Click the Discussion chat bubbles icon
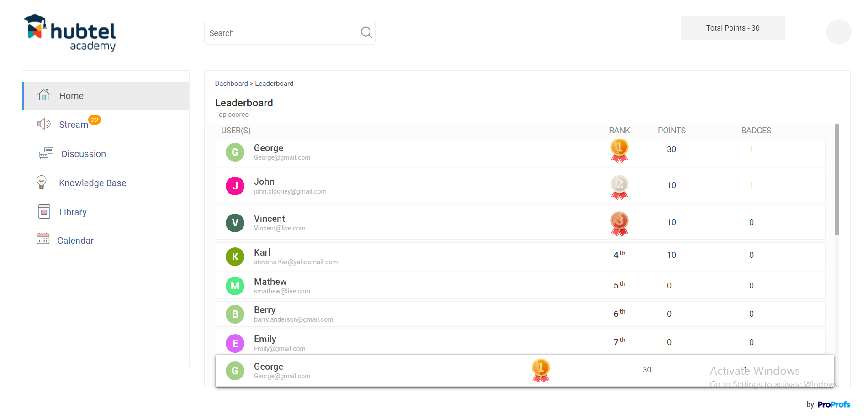Screen dimensions: 868x419 [46, 153]
